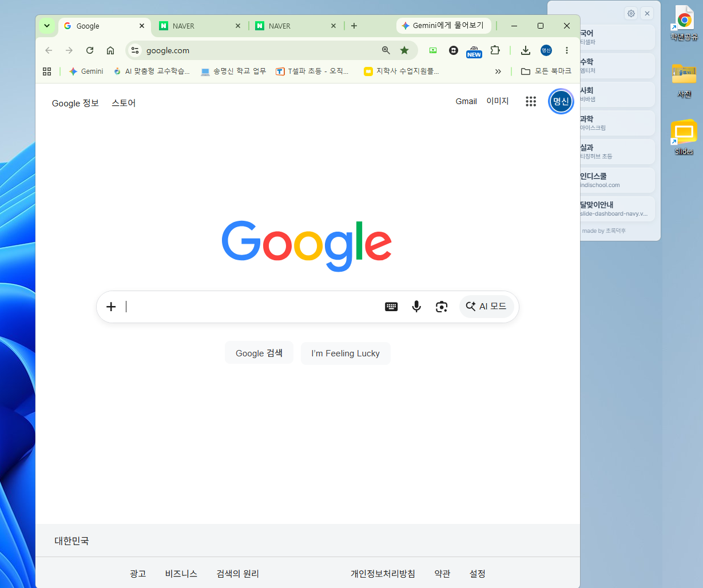The height and width of the screenshot is (588, 703).
Task: Open settings gear in side widget
Action: click(x=631, y=13)
